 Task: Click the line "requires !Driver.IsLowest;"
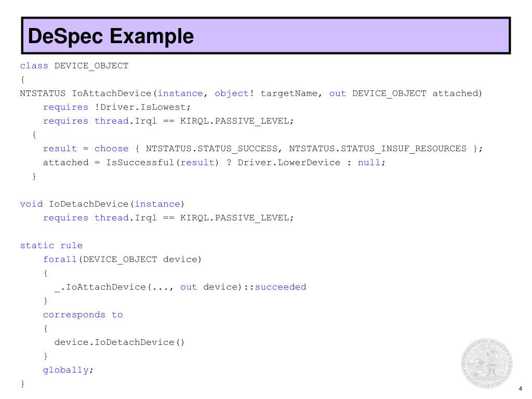point(117,107)
